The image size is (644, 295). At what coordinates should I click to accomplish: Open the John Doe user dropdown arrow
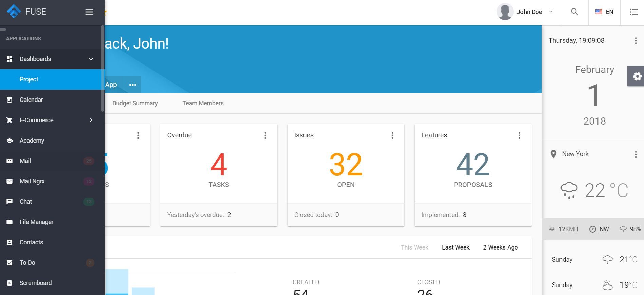click(x=551, y=12)
